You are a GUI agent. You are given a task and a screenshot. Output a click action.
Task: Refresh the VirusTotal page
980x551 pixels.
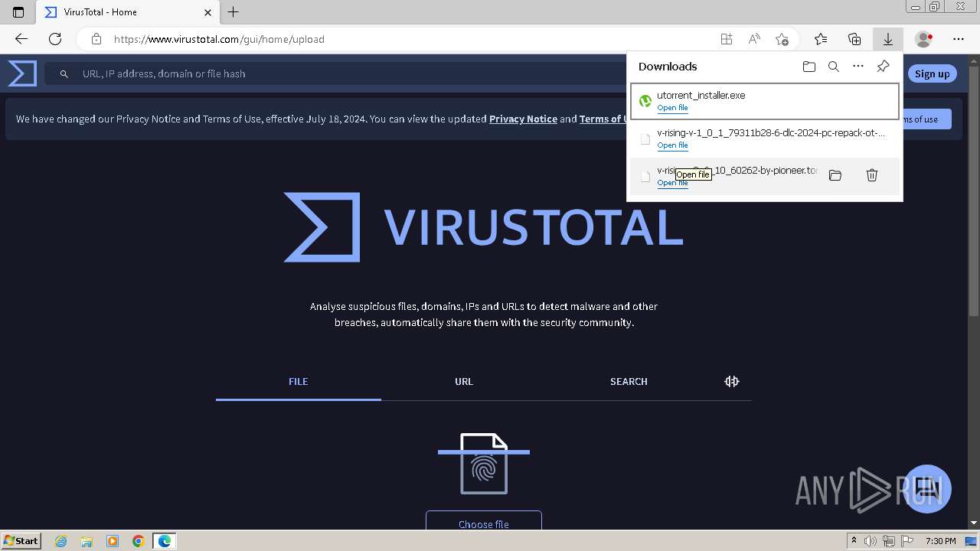point(55,39)
